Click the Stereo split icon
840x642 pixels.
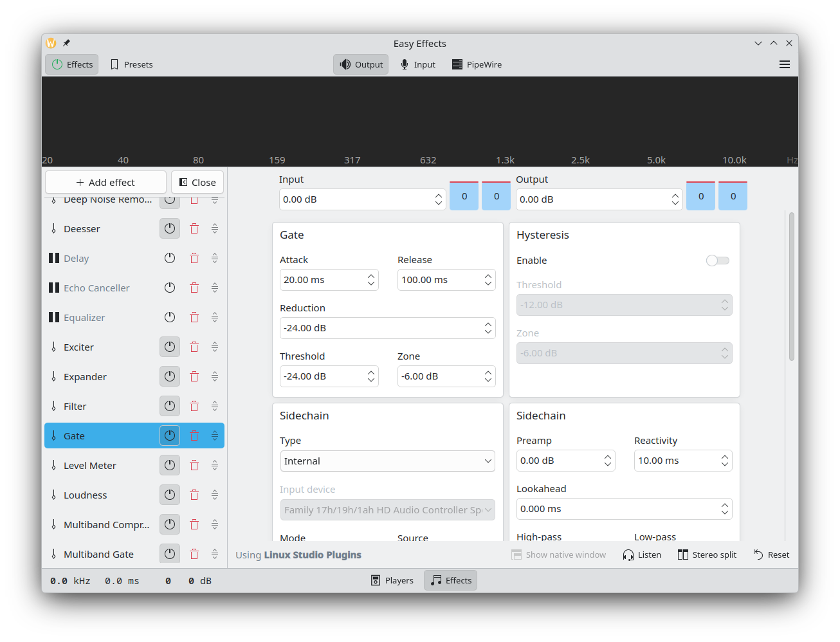pyautogui.click(x=682, y=555)
